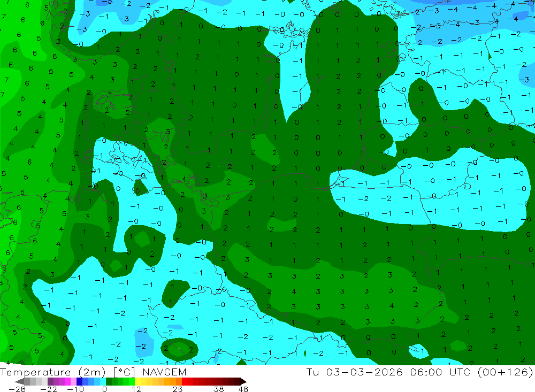Click the 0 value on the legend scale

click(x=104, y=389)
